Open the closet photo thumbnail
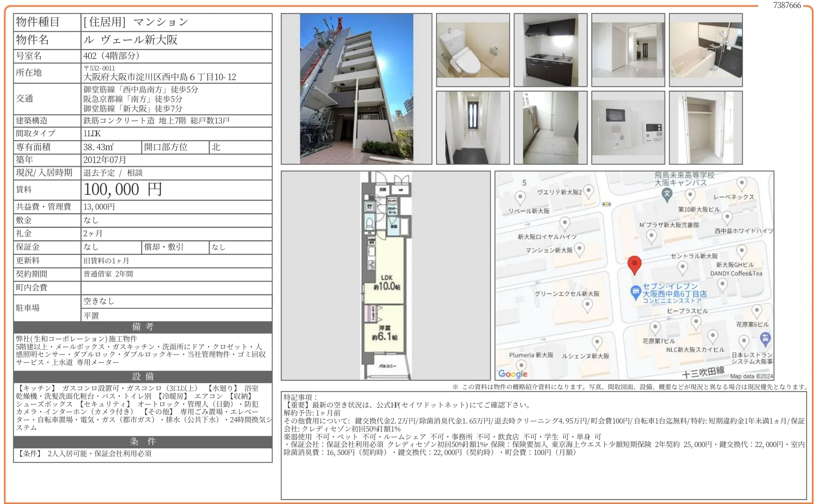Screen dimensions: 819x504 coord(705,128)
